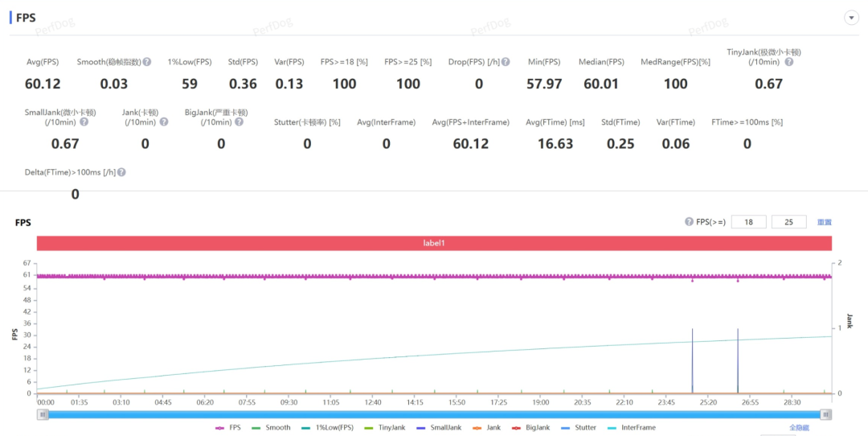The image size is (868, 436).
Task: Click the Stutter [%] label
Action: 307,122
